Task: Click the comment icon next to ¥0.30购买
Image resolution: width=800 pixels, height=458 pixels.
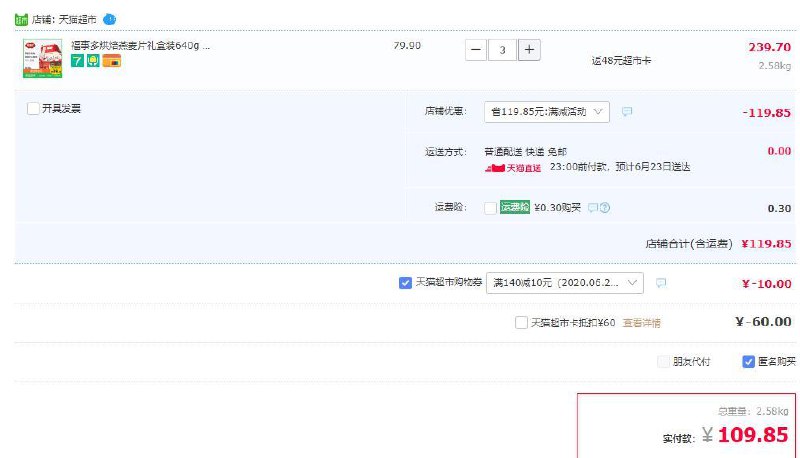Action: [592, 208]
